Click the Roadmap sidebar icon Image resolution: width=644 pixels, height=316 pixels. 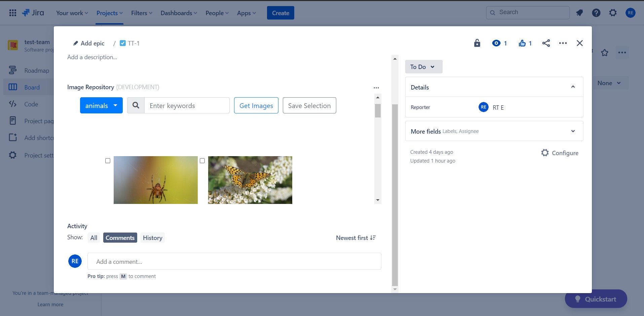click(x=13, y=70)
